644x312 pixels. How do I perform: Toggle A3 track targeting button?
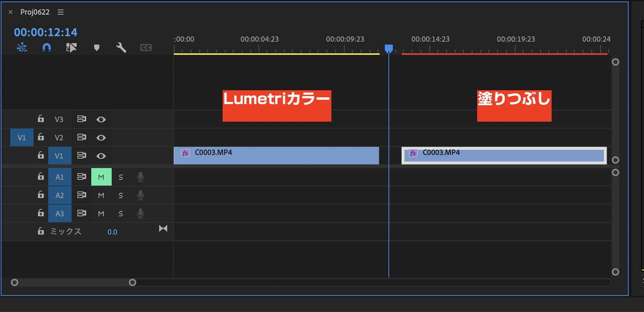(x=60, y=214)
